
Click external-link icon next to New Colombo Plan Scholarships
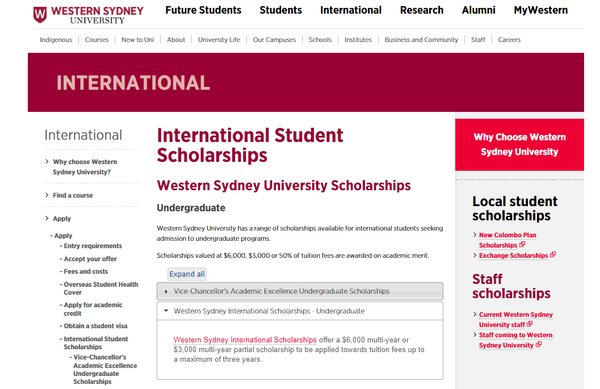(522, 244)
